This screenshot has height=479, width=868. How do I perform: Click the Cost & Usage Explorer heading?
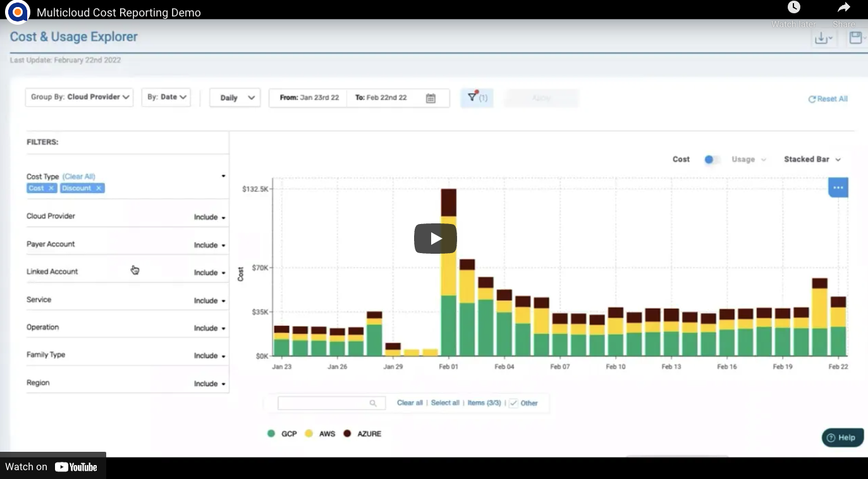[73, 37]
